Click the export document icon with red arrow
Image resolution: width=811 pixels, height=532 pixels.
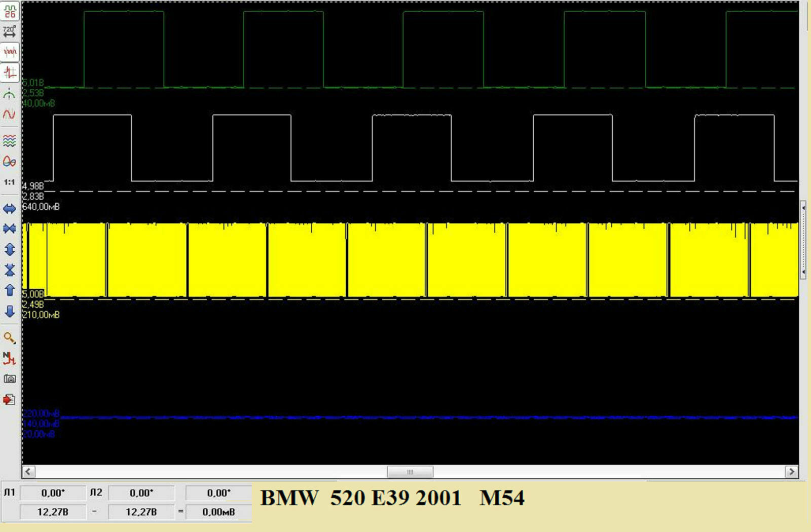click(10, 400)
